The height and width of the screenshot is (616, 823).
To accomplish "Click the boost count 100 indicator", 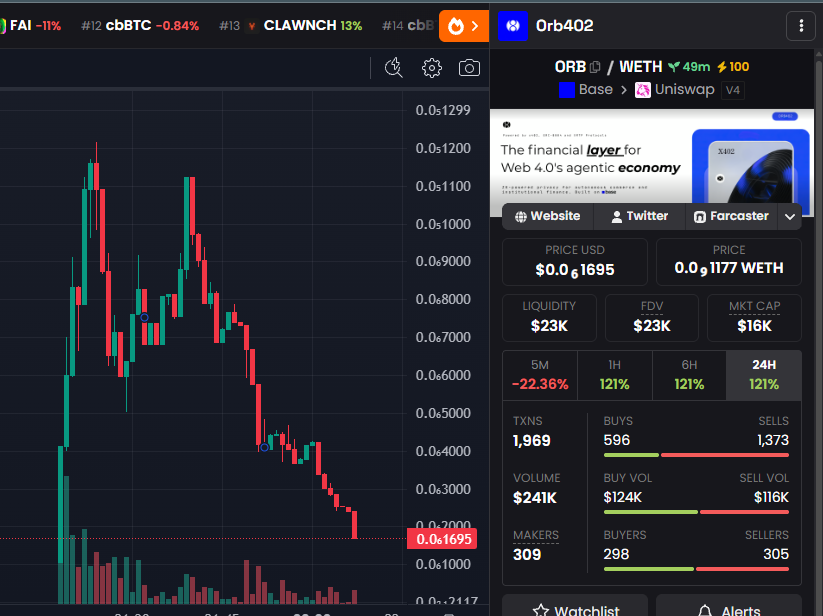I will point(733,67).
